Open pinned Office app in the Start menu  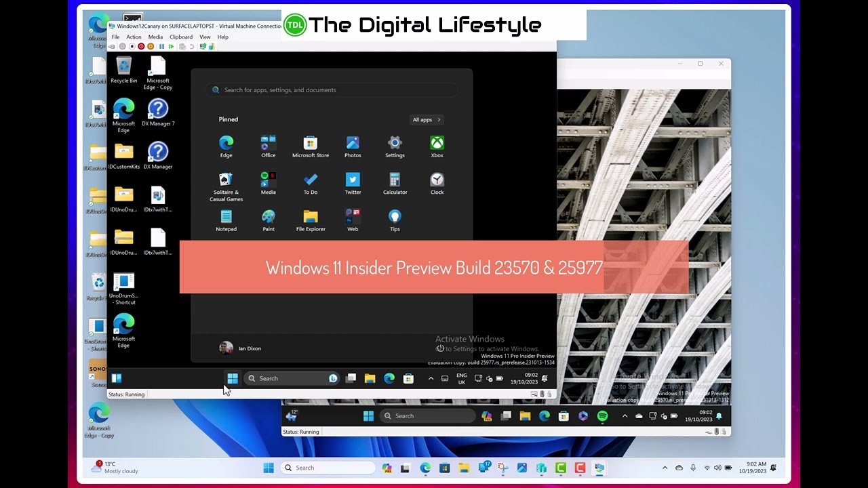[269, 146]
